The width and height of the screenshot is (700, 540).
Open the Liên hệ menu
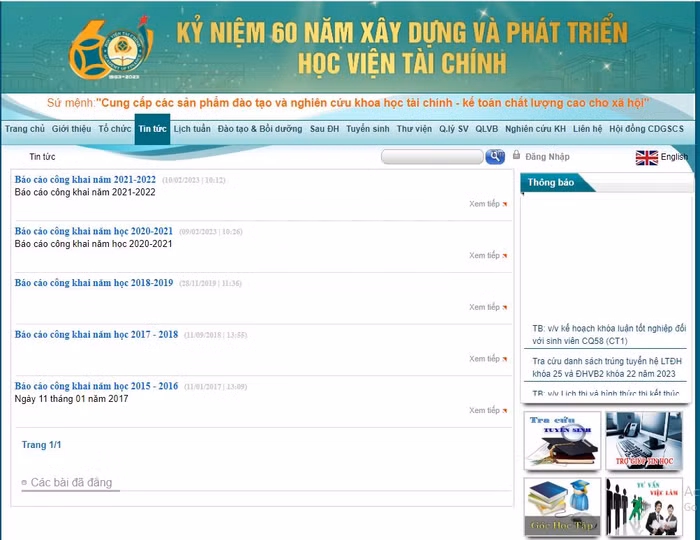coord(588,129)
